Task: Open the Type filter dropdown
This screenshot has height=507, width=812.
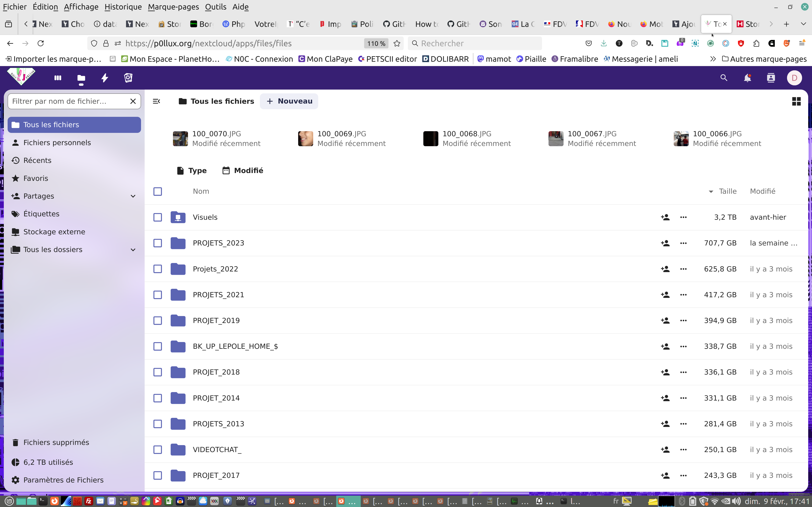Action: tap(192, 171)
